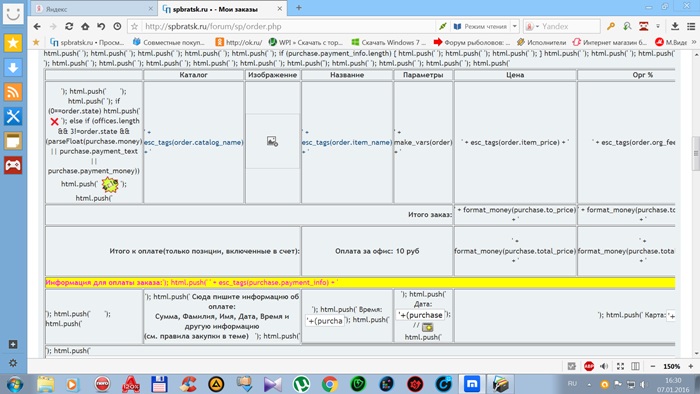Viewport: 700px width, 394px height.
Task: Open WPI Скачать с тор... bookmark
Action: 305,42
